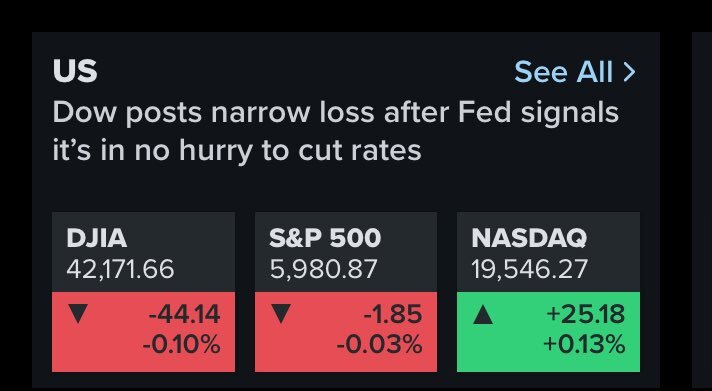
Task: Click the chevron next to See All
Action: [x=629, y=72]
